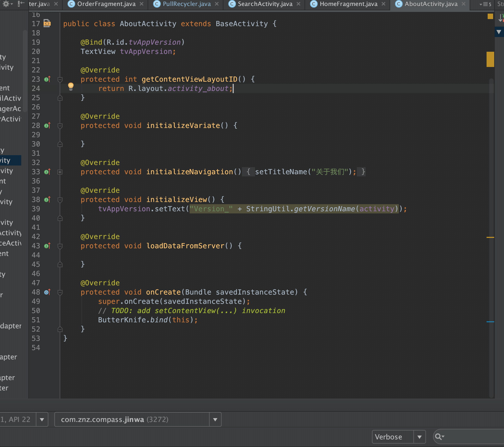Click the related XML file icon on line 17

[47, 24]
